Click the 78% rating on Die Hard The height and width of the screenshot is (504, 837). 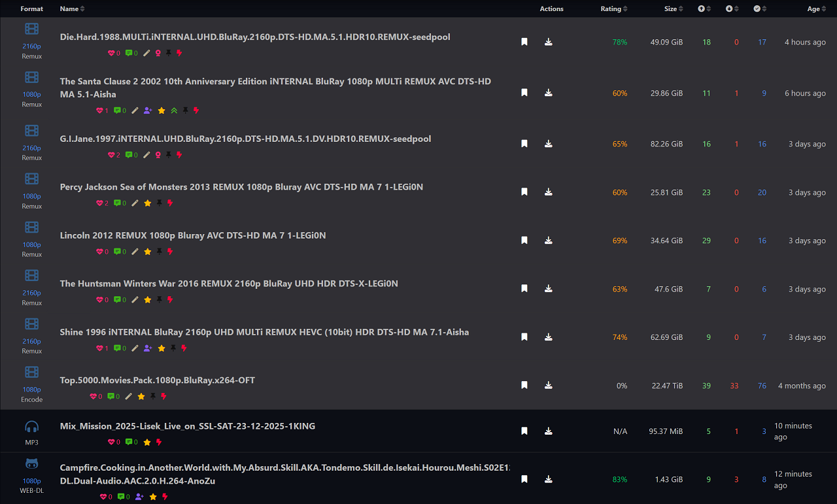pyautogui.click(x=619, y=42)
